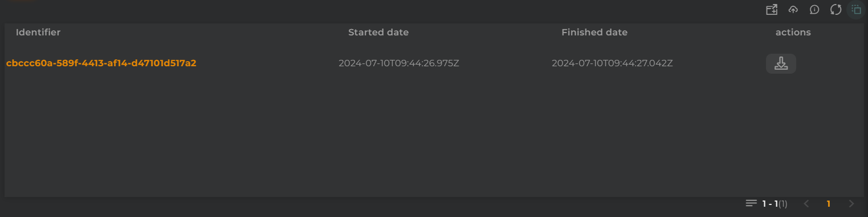Click the Identifier column header
The height and width of the screenshot is (217, 868).
click(38, 33)
